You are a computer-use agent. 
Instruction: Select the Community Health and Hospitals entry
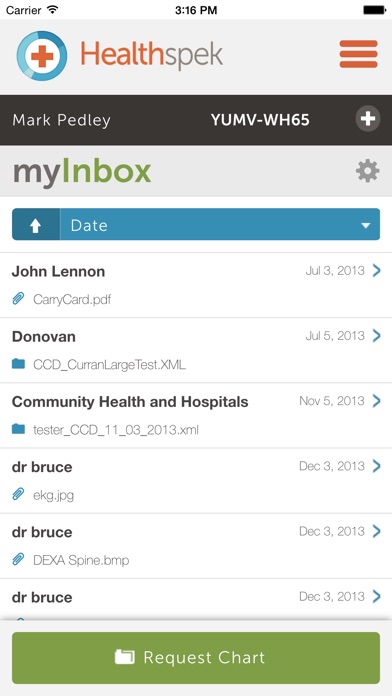click(x=196, y=415)
